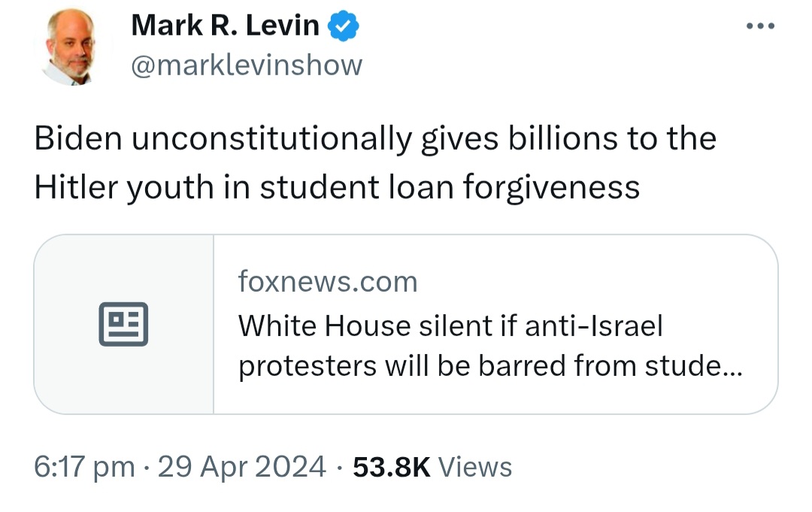The image size is (812, 512).
Task: Click the newspaper article icon in link card
Action: coord(123,324)
